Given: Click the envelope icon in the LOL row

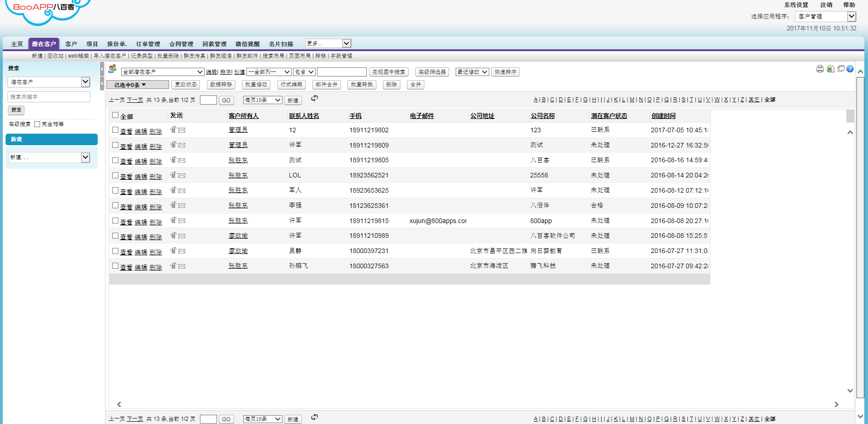Looking at the screenshot, I should [x=182, y=176].
